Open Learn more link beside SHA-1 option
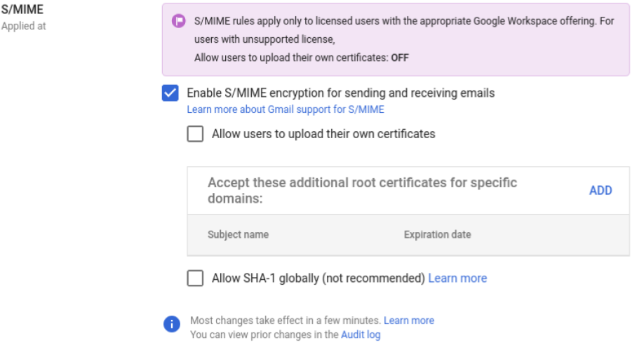 [x=457, y=278]
